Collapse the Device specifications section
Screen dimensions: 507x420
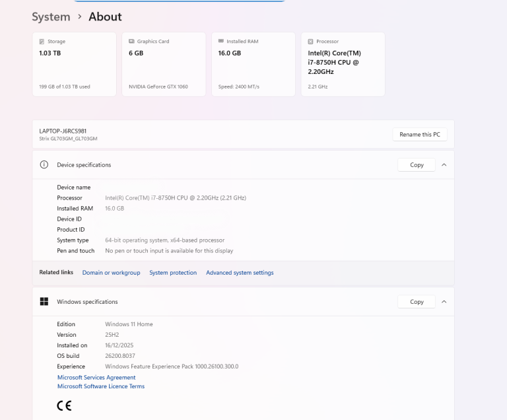pyautogui.click(x=444, y=164)
